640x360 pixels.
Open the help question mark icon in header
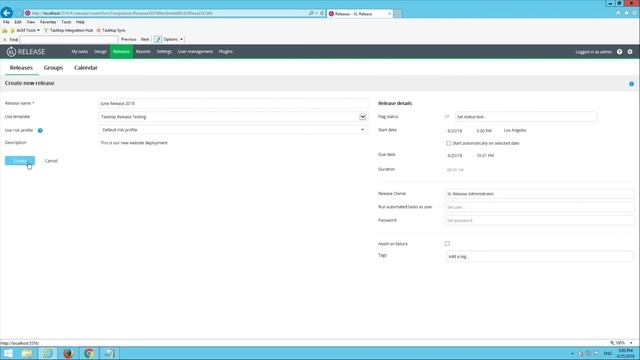[x=620, y=52]
